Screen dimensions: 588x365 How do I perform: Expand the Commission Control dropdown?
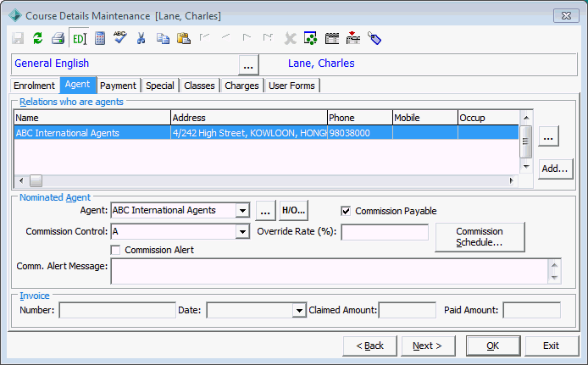[x=242, y=231]
